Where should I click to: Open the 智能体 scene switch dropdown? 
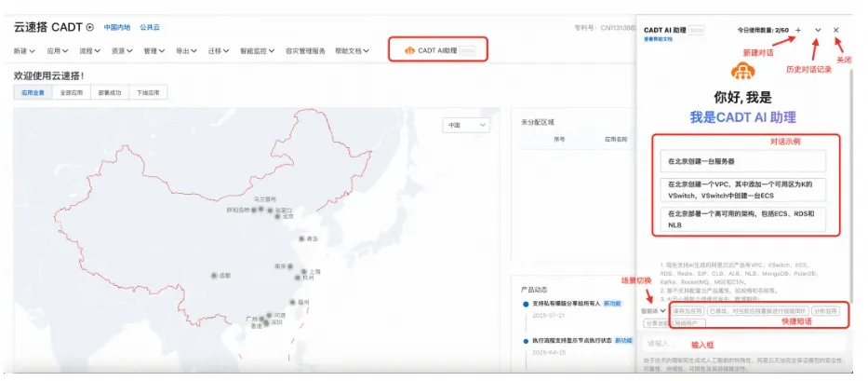(653, 310)
